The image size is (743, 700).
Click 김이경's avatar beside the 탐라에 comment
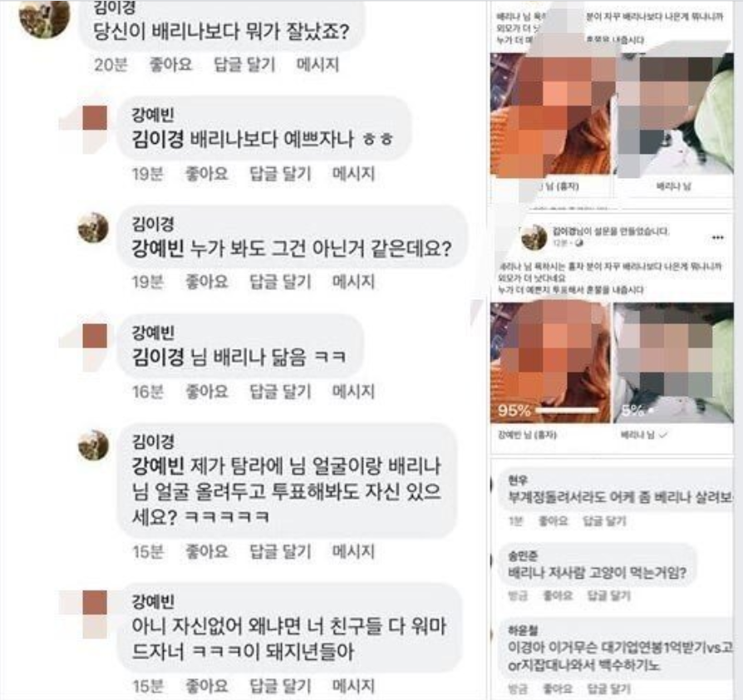tap(93, 445)
